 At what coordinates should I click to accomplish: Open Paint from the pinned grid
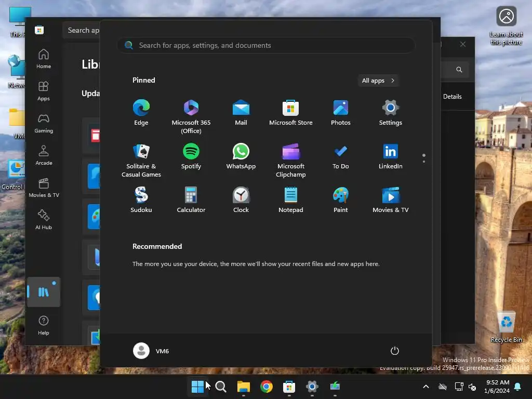[341, 200]
